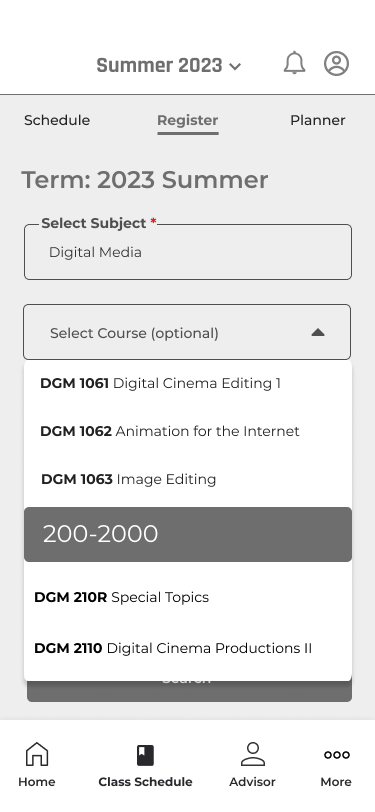Tap the Class Schedule book icon

(x=146, y=755)
